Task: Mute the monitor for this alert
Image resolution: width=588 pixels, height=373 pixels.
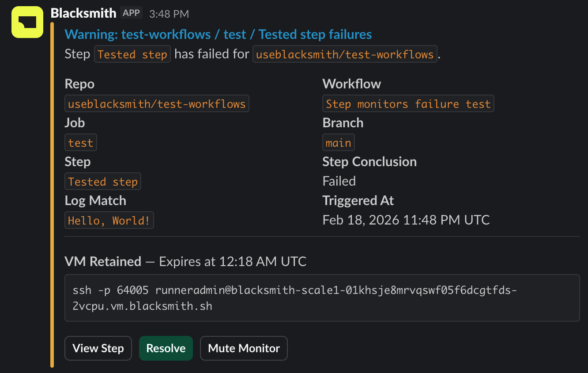Action: (244, 348)
